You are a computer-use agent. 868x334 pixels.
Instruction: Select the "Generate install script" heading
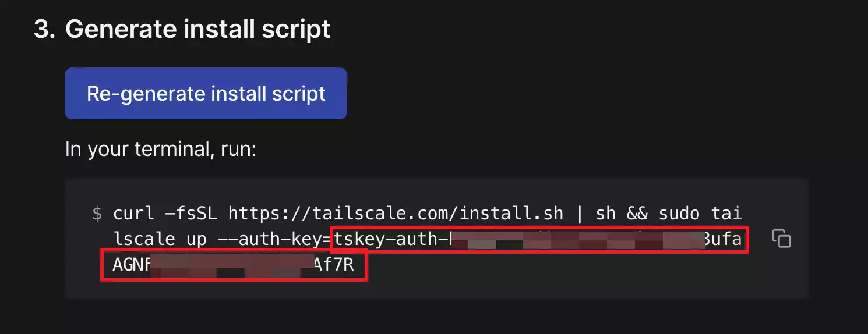point(198,29)
